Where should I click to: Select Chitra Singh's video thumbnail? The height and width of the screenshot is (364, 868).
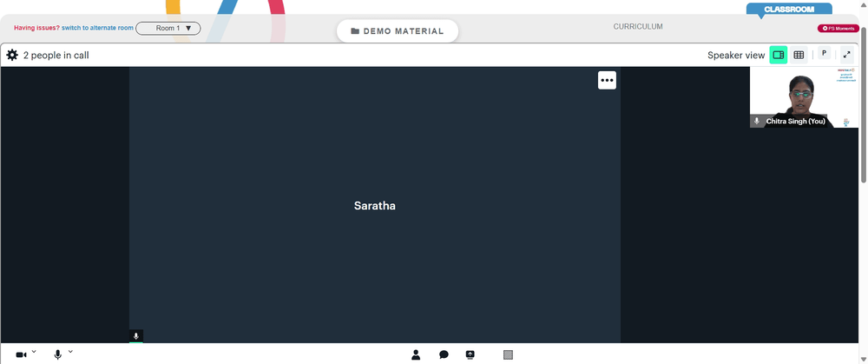804,97
